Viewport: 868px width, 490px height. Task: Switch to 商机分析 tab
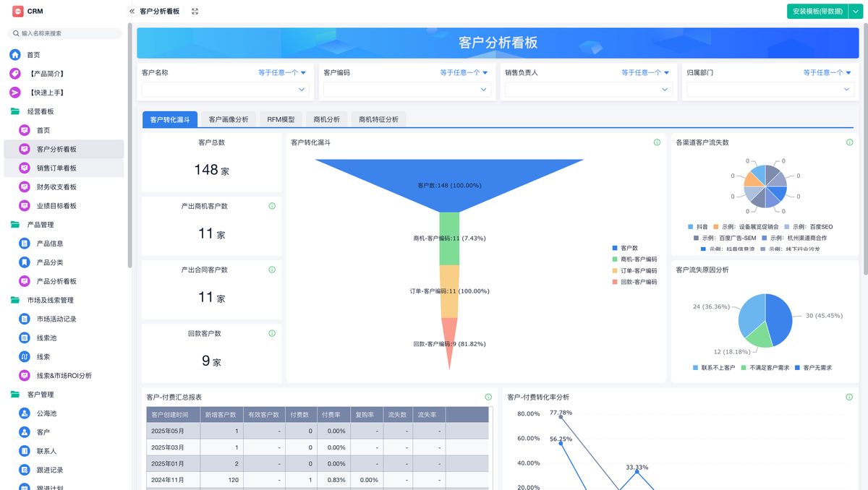click(326, 119)
